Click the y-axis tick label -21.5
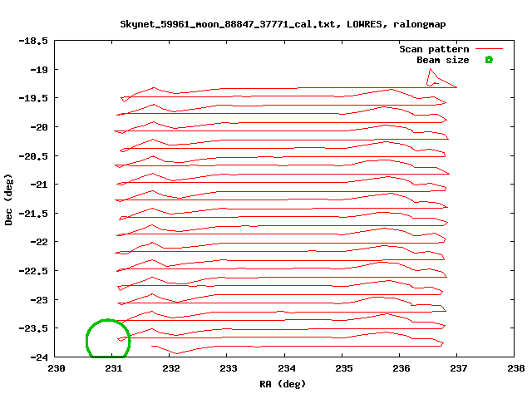The height and width of the screenshot is (399, 532). [33, 214]
